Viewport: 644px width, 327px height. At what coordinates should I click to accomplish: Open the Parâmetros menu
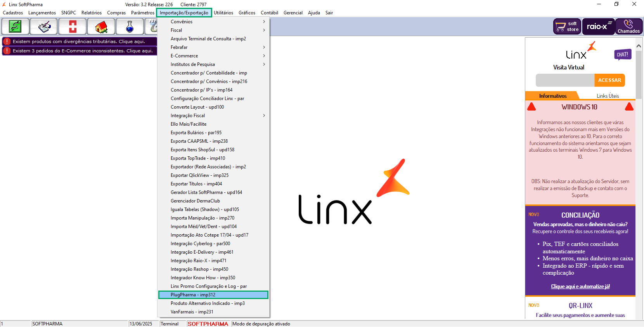point(143,13)
